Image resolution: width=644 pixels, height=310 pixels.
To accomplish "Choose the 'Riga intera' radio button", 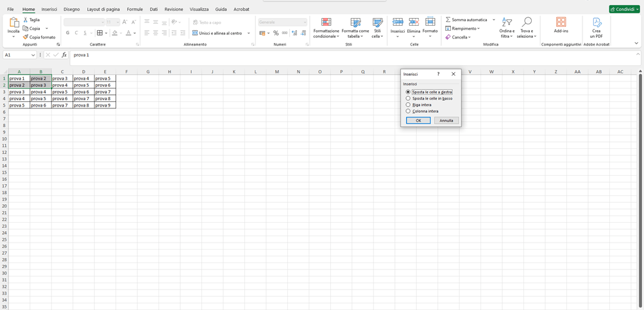I will point(408,105).
